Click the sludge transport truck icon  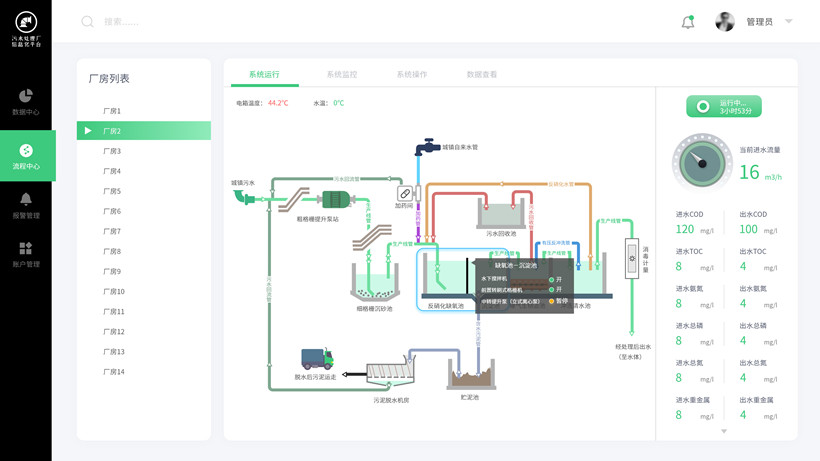coord(317,359)
